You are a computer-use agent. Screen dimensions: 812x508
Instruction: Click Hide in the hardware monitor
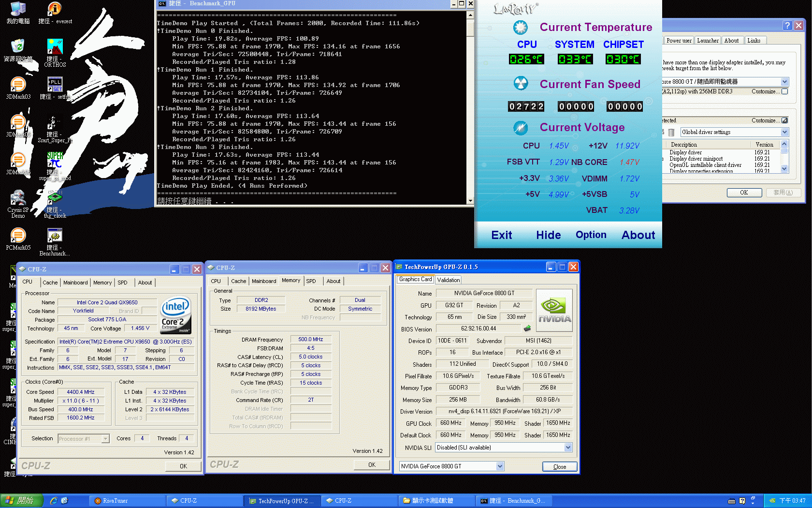point(549,235)
